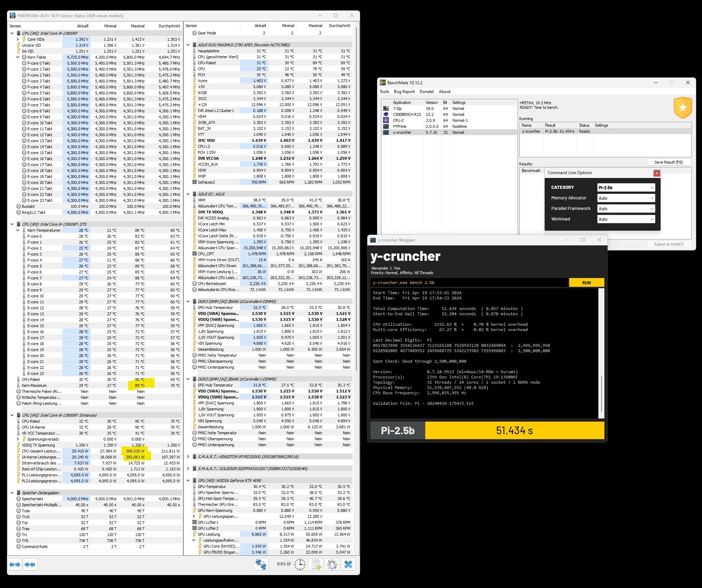Viewport: 702px width, 588px height.
Task: Click the collapse columns arrows icon in HWiNFO
Action: pos(30,564)
